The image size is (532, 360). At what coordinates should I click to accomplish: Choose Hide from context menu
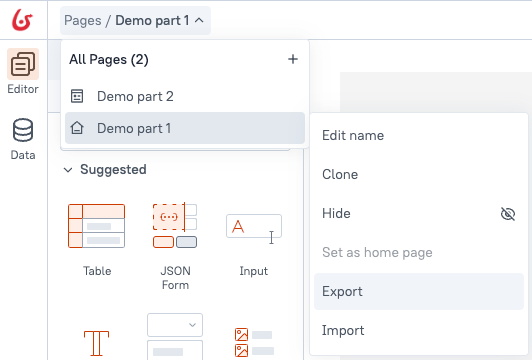(419, 213)
